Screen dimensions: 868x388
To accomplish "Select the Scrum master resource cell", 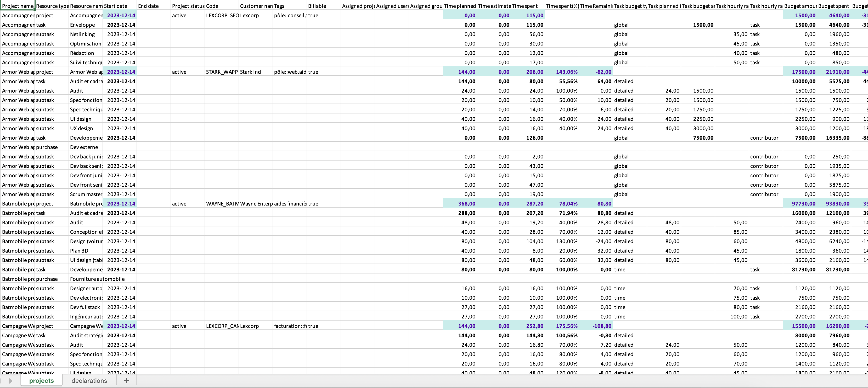I will click(86, 194).
